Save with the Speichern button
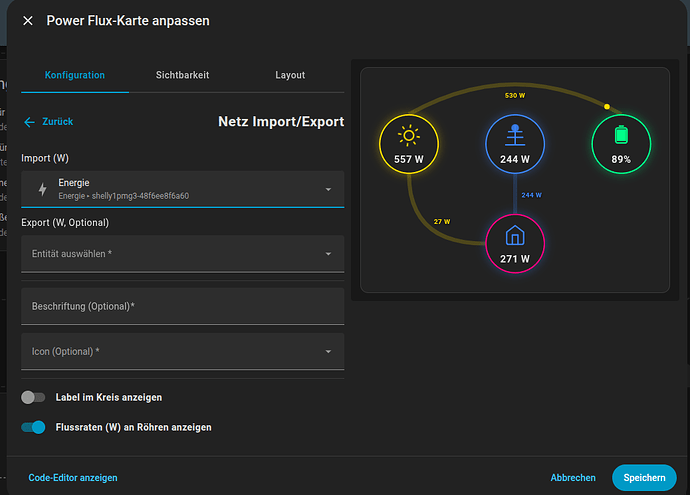690x495 pixels. pyautogui.click(x=644, y=478)
